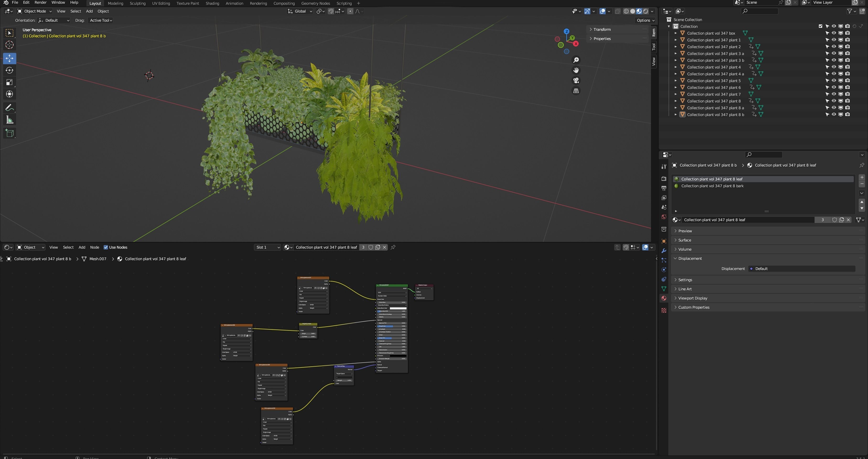Screen dimensions: 868x459
Task: Move material slot down arrow
Action: coord(862,208)
